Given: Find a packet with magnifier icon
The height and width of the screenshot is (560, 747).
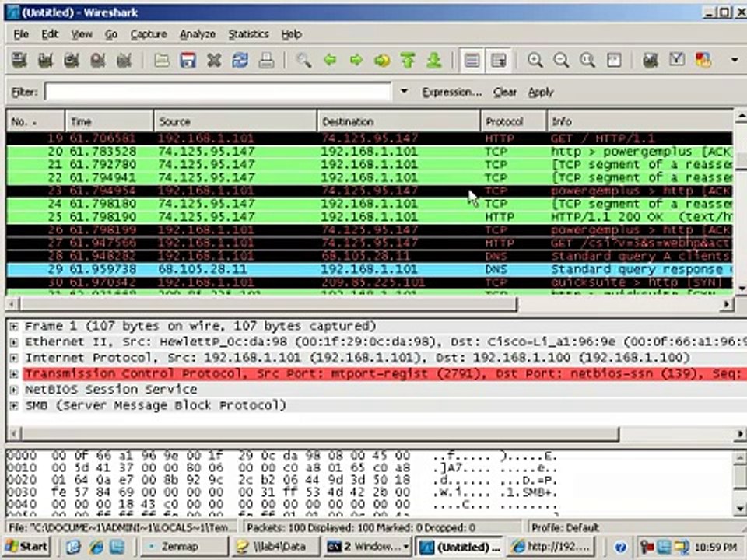Looking at the screenshot, I should click(303, 61).
